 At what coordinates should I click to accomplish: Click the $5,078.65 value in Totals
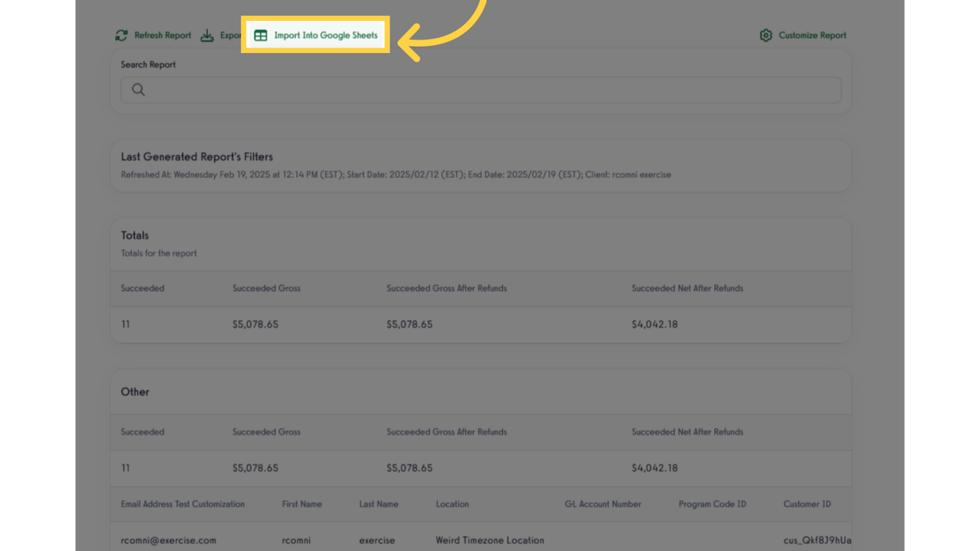click(x=256, y=324)
